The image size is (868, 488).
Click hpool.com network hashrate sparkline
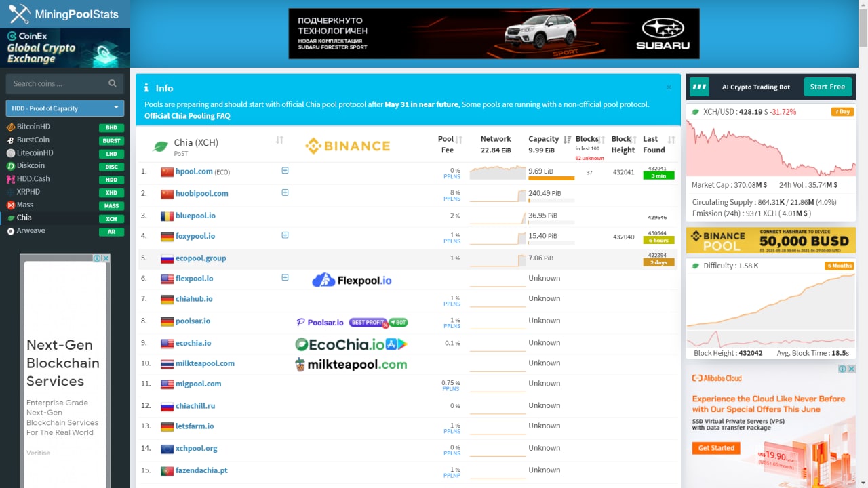[498, 172]
